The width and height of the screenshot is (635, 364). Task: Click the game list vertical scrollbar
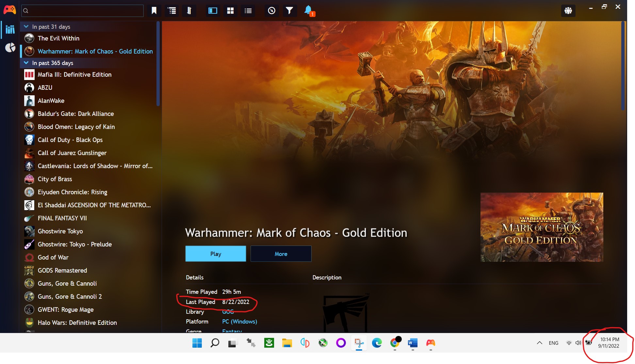tap(158, 64)
